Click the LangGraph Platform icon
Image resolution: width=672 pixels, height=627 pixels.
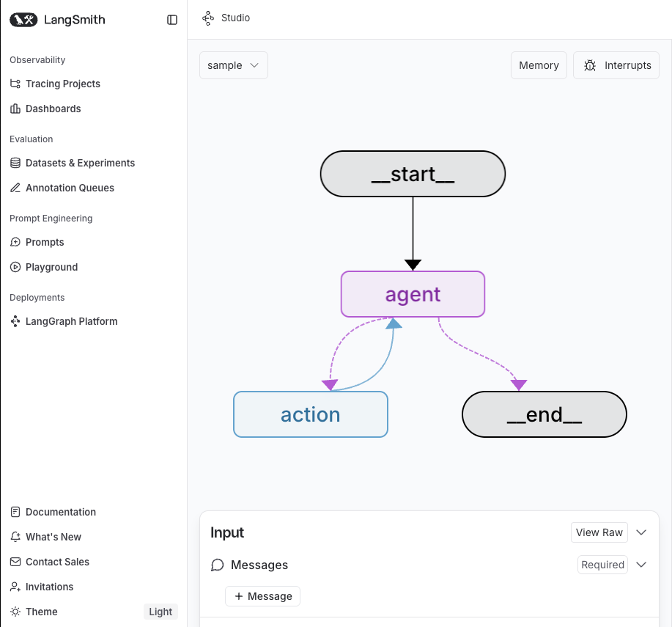[x=15, y=321]
